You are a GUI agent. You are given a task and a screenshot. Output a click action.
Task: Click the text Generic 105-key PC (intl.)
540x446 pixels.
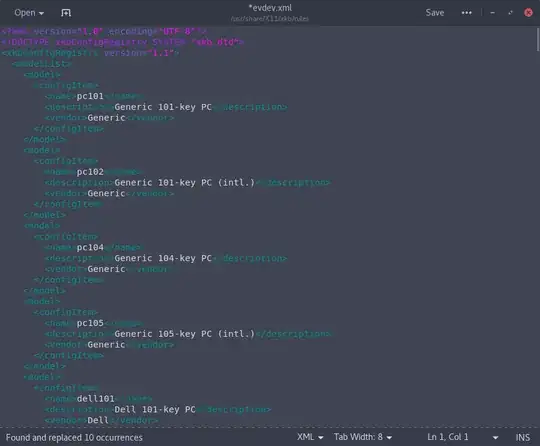coord(185,334)
